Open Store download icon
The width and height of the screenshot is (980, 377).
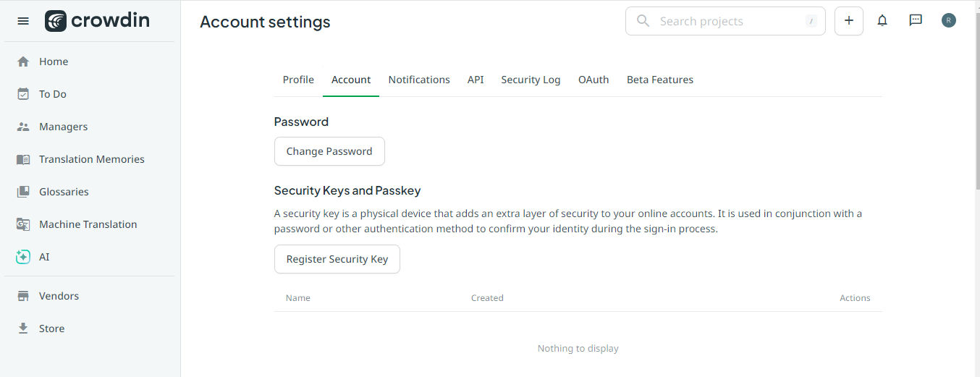(23, 329)
